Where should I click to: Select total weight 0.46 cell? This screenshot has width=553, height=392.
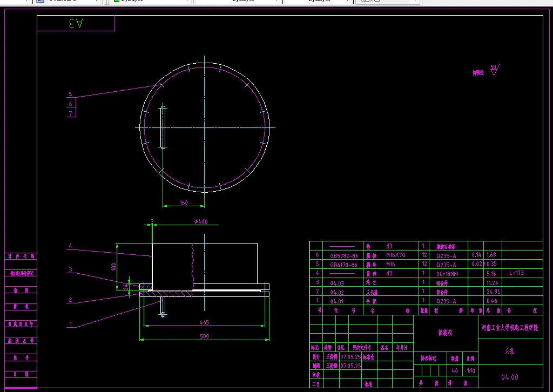491,301
